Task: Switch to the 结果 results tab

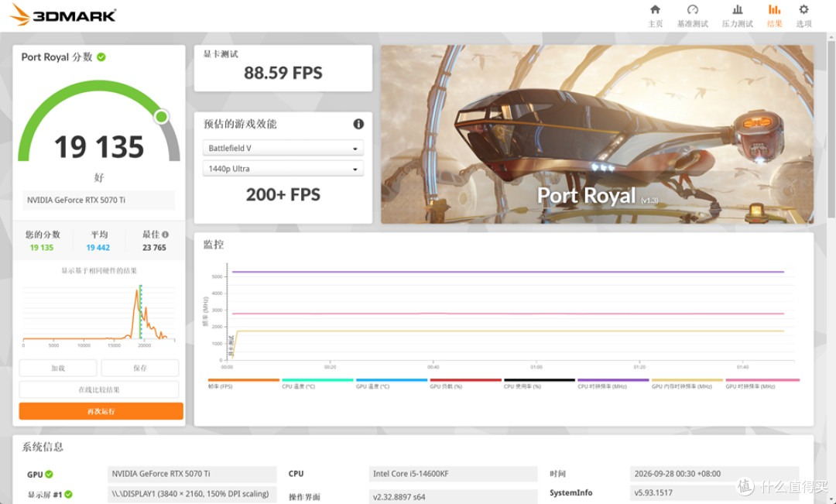Action: (x=774, y=16)
